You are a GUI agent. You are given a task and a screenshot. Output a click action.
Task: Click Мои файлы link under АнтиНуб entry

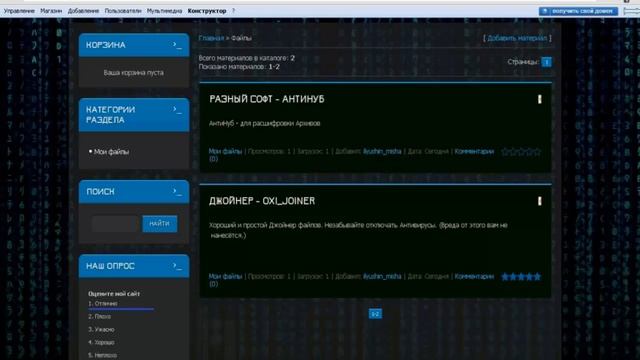pyautogui.click(x=225, y=151)
